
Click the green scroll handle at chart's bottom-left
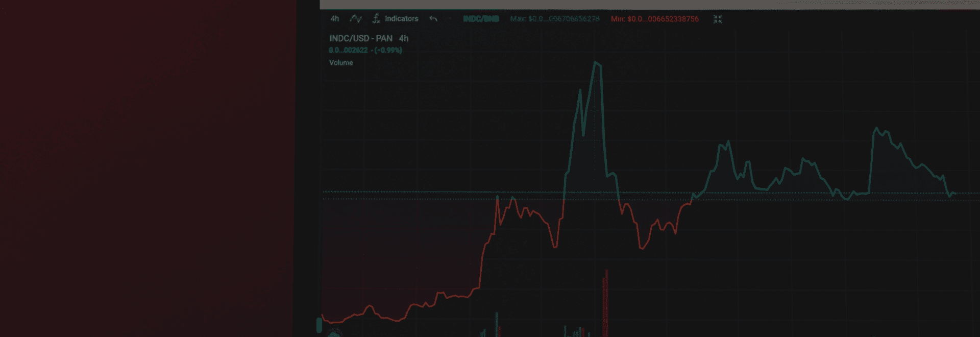(320, 325)
